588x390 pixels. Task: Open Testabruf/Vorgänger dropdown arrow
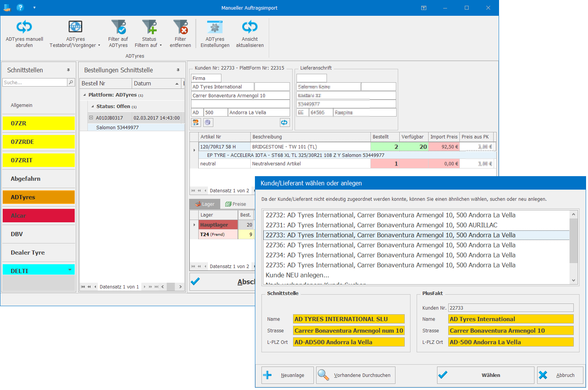(x=99, y=45)
